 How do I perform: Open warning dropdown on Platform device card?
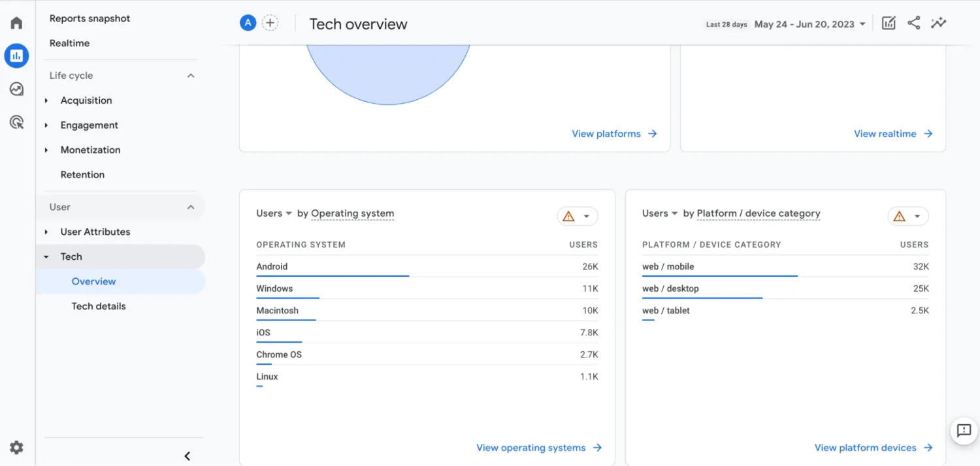point(907,217)
